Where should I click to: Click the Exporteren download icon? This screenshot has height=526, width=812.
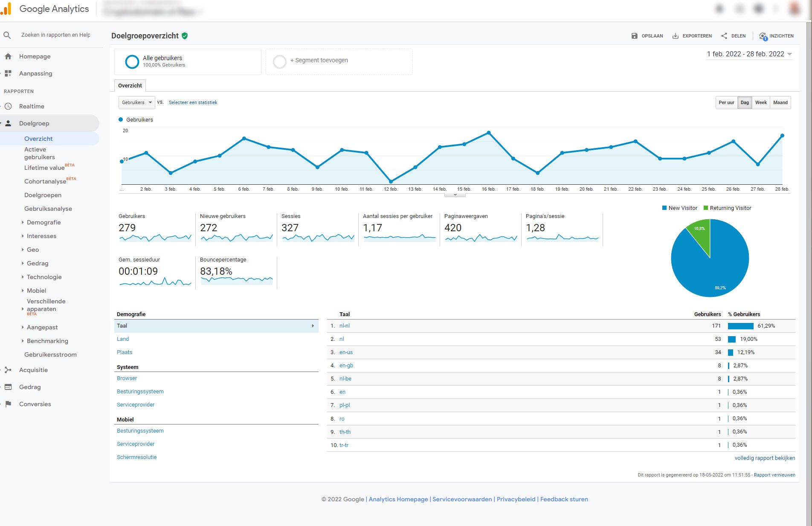(x=676, y=36)
